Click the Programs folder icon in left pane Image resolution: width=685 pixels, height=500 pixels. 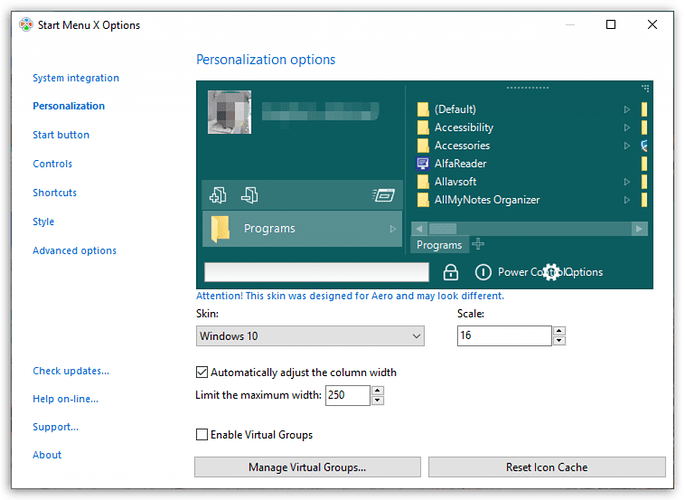point(220,229)
